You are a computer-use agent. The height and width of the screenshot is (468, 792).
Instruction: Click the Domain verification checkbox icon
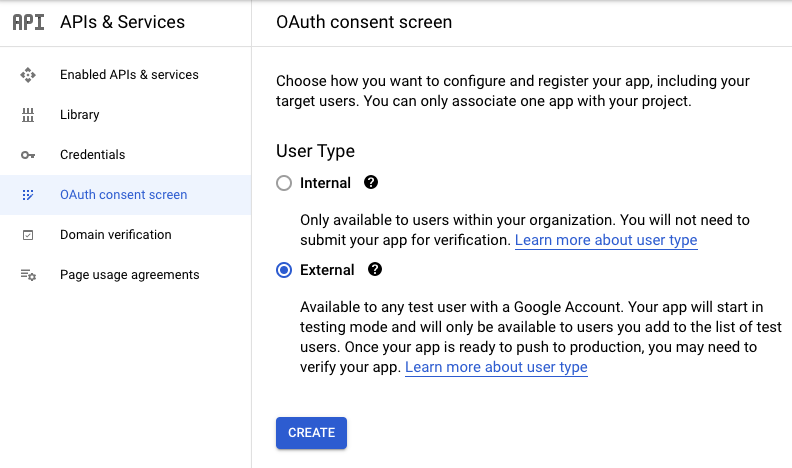pos(28,235)
